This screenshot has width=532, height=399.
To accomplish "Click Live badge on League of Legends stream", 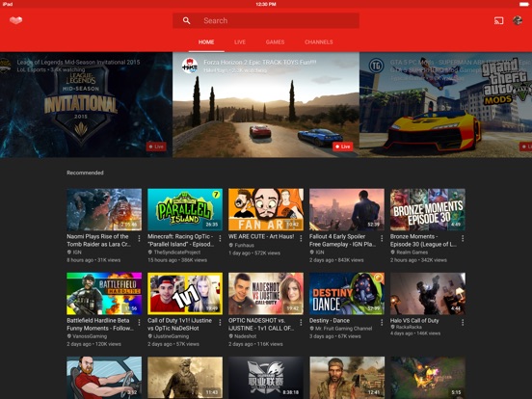I will [156, 146].
